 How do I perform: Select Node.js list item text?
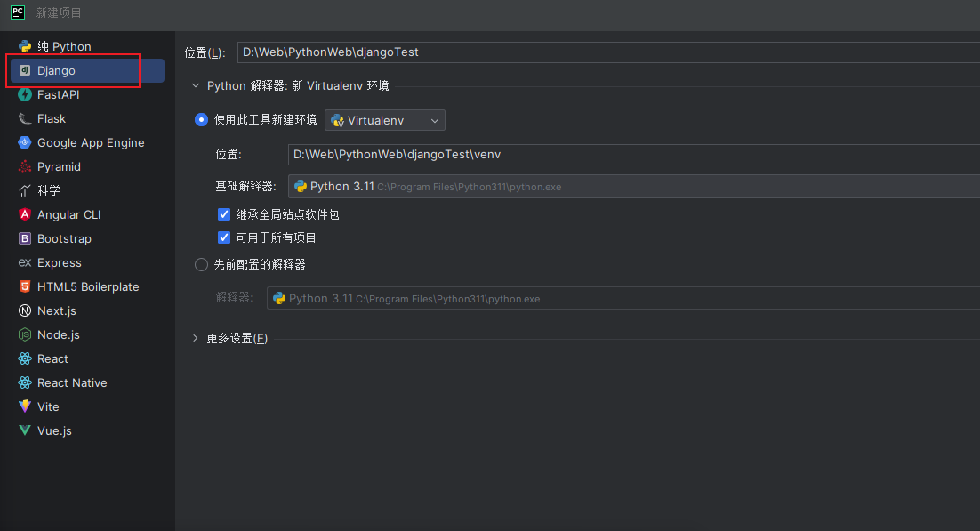[x=59, y=334]
